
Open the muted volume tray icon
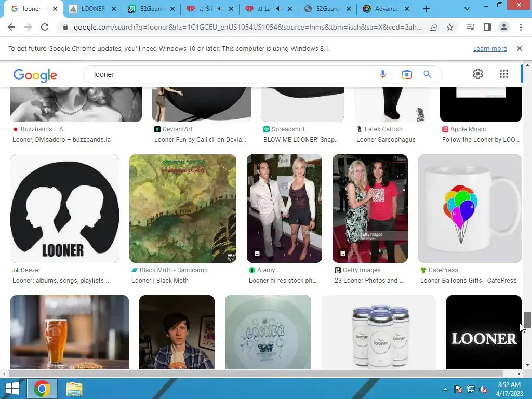483,389
